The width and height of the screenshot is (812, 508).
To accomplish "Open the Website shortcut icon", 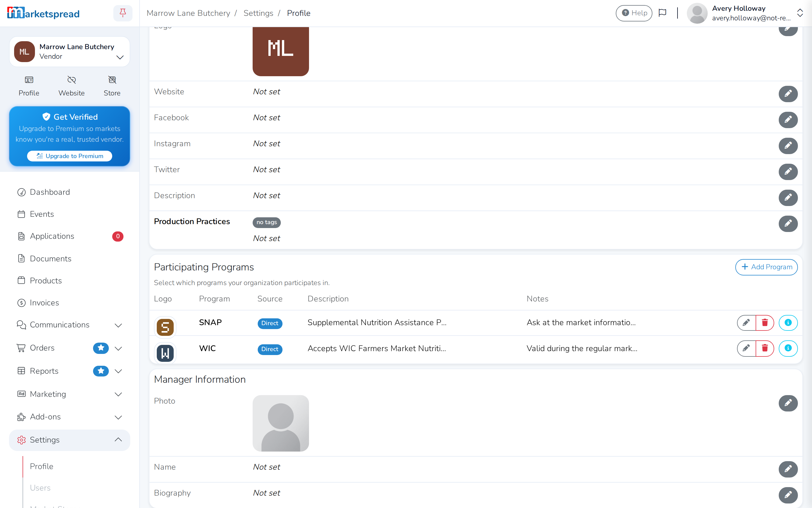I will click(71, 86).
